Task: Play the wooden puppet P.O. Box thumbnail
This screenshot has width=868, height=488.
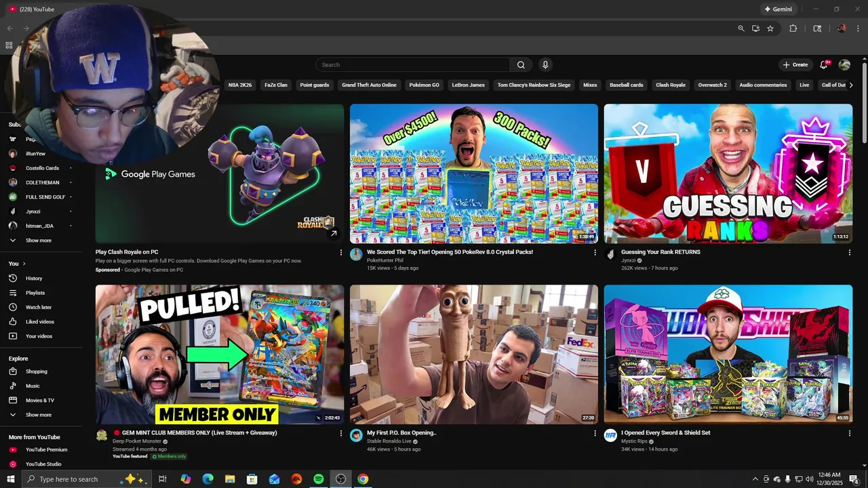Action: [x=474, y=354]
